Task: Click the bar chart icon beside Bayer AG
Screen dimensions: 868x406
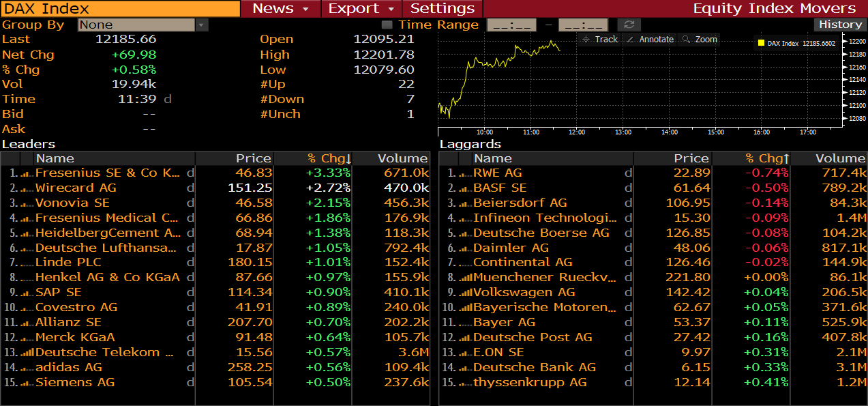Action: (x=466, y=323)
